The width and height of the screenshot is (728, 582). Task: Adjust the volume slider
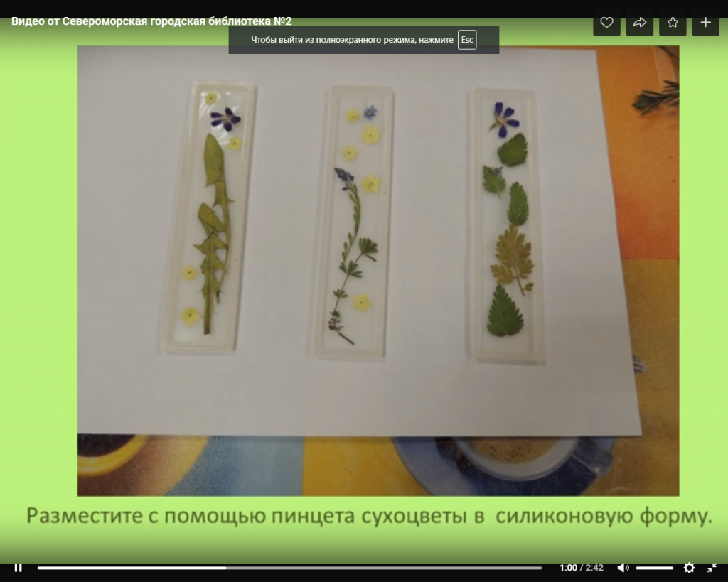654,568
